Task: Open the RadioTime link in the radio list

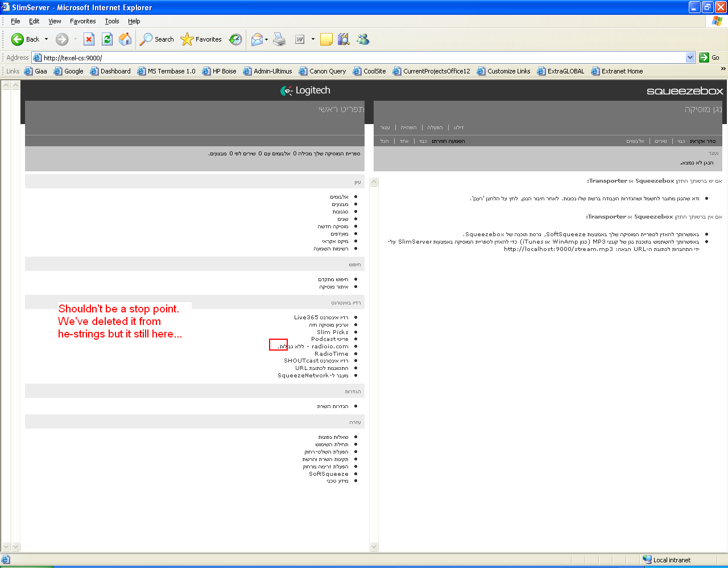Action: coord(331,353)
